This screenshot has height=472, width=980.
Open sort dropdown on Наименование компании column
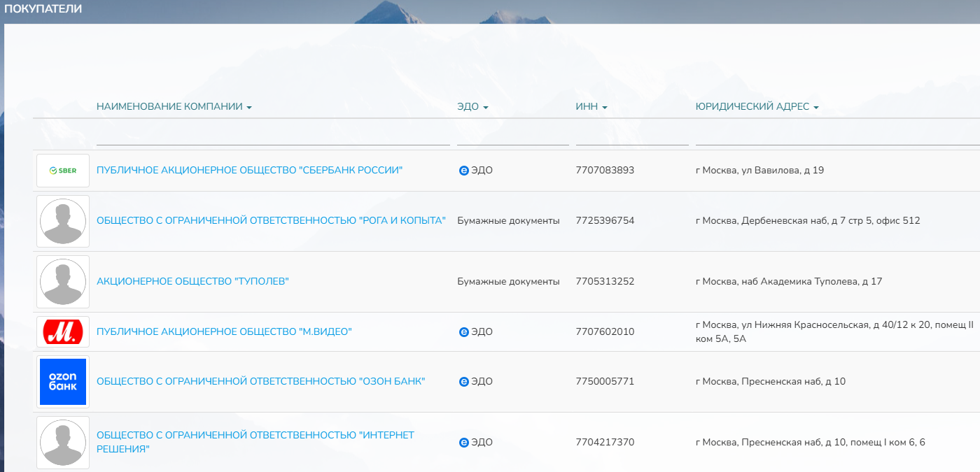click(250, 106)
